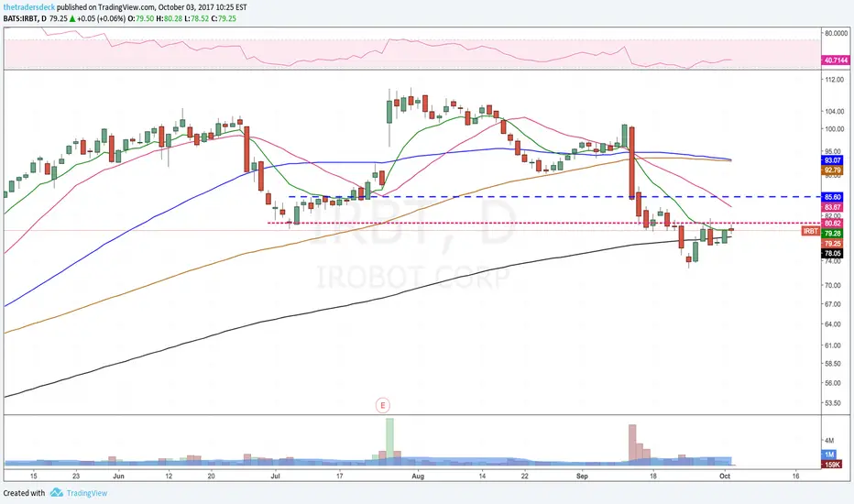Click the high value H:80.28
Screen dimensions: 854x504
click(169, 18)
